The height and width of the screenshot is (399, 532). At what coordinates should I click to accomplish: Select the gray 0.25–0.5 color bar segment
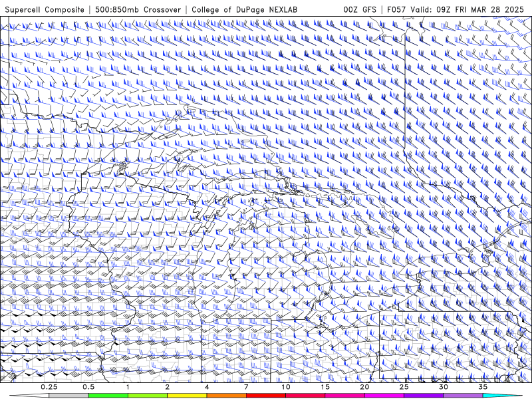[68, 396]
